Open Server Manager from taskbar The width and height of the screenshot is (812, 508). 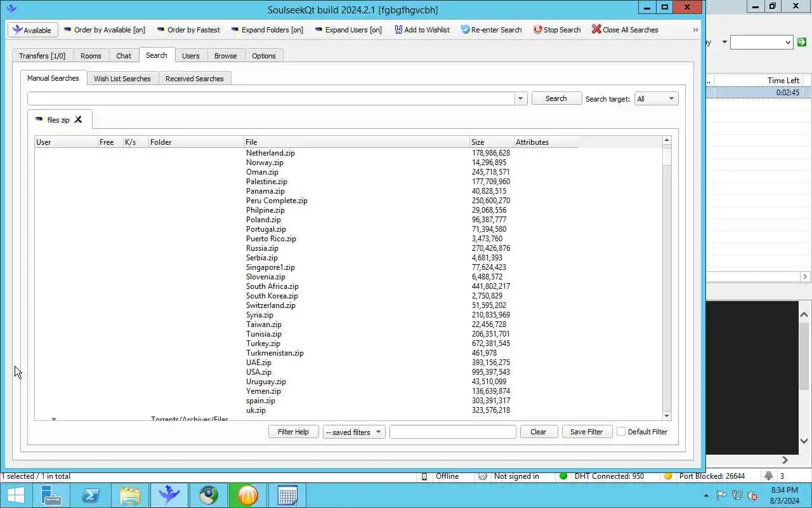click(50, 495)
